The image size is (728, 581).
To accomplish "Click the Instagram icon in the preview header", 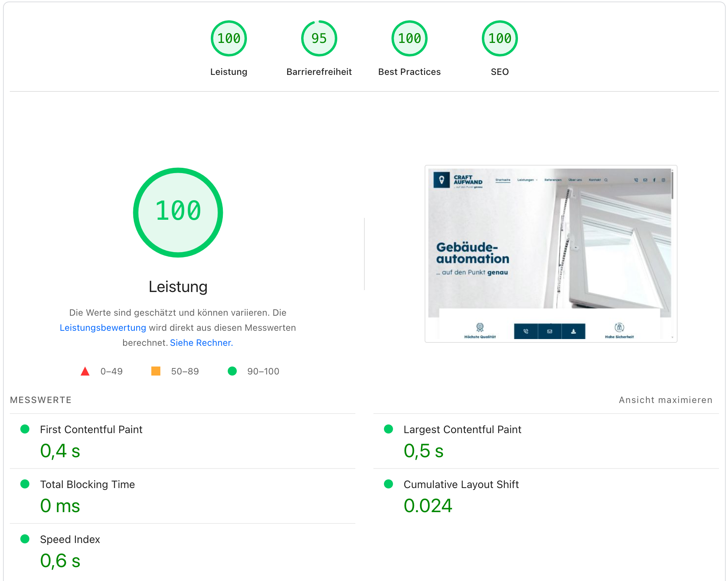I will click(663, 180).
